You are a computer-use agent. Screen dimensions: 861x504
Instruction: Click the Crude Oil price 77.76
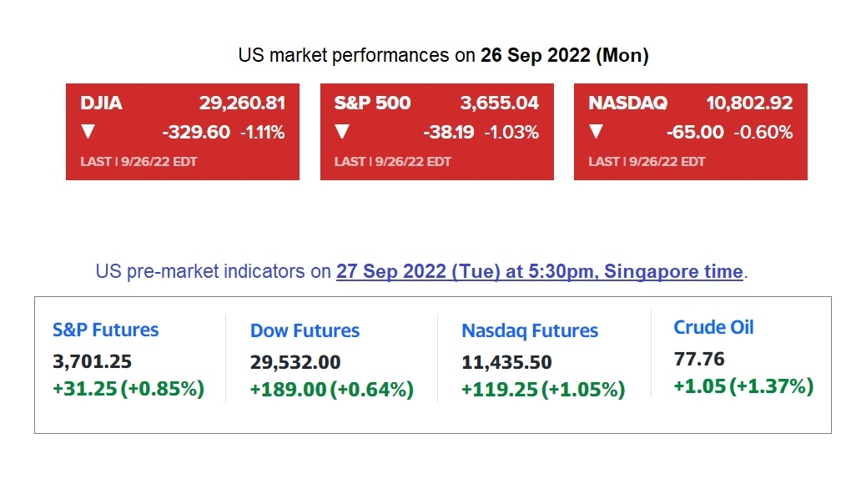pos(699,360)
